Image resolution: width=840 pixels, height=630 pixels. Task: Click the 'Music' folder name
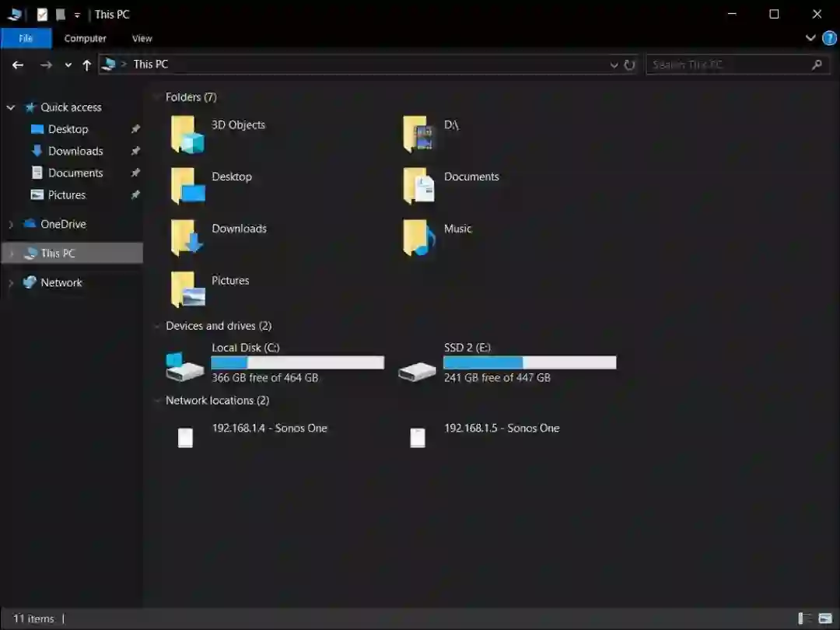pyautogui.click(x=457, y=229)
